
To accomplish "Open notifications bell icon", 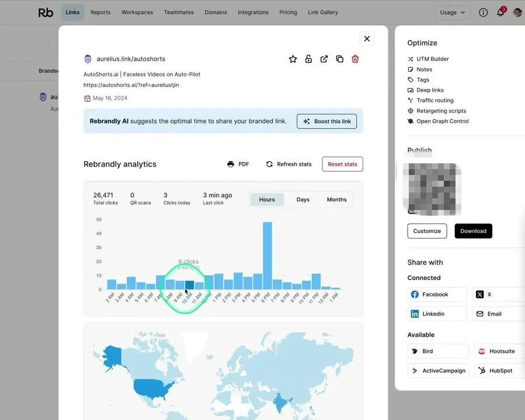I will (x=500, y=12).
